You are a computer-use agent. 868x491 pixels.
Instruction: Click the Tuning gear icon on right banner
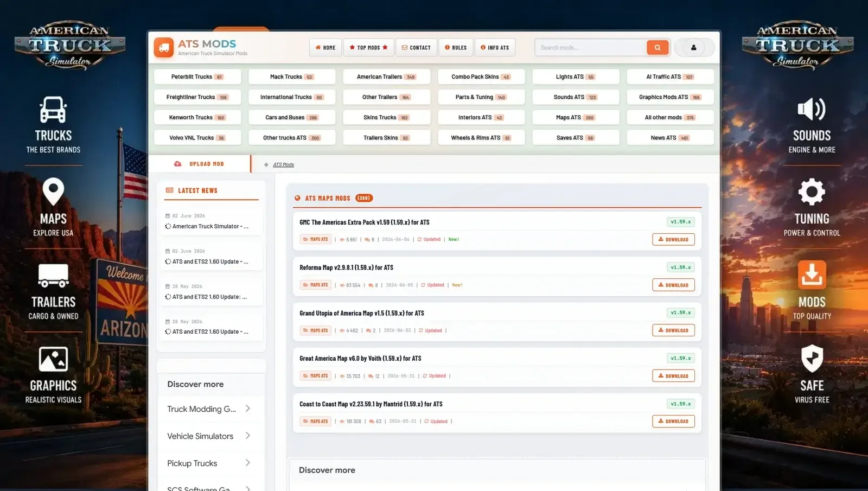click(x=812, y=192)
